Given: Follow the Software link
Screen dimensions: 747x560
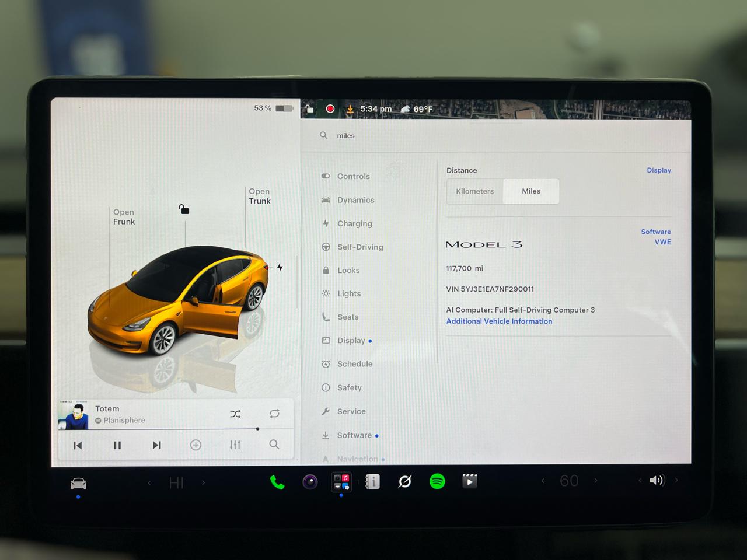Looking at the screenshot, I should 656,232.
